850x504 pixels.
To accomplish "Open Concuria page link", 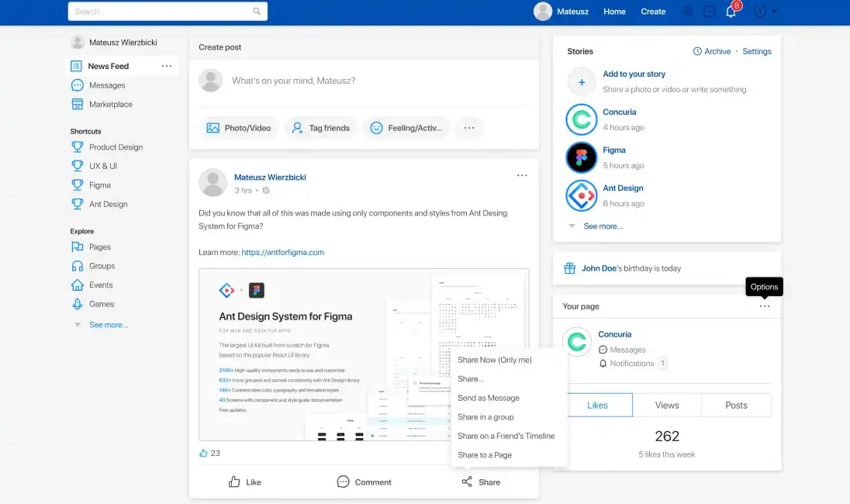I will click(615, 334).
